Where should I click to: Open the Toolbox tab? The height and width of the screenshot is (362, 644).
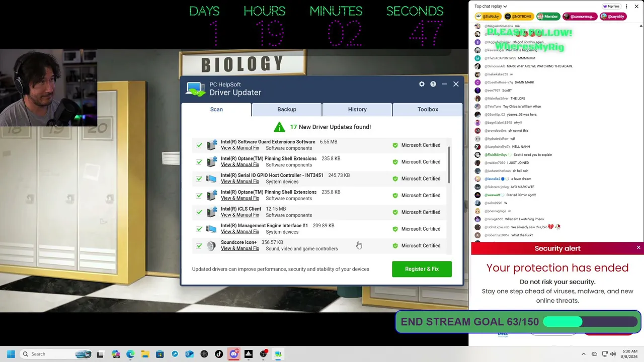(x=428, y=110)
